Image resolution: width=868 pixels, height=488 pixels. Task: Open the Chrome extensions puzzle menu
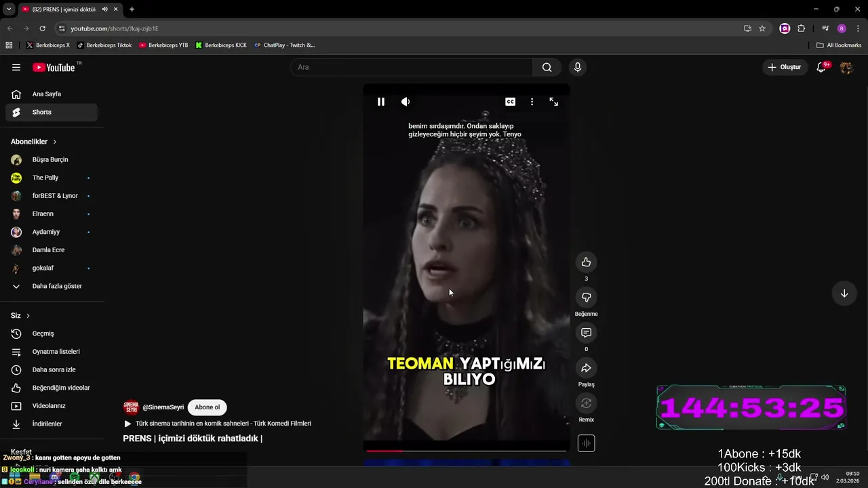pyautogui.click(x=802, y=28)
